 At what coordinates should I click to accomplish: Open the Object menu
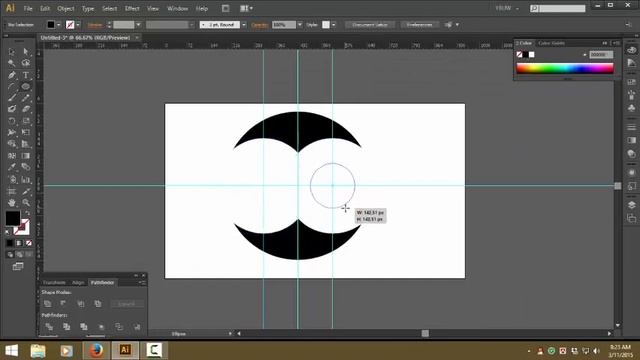click(65, 8)
